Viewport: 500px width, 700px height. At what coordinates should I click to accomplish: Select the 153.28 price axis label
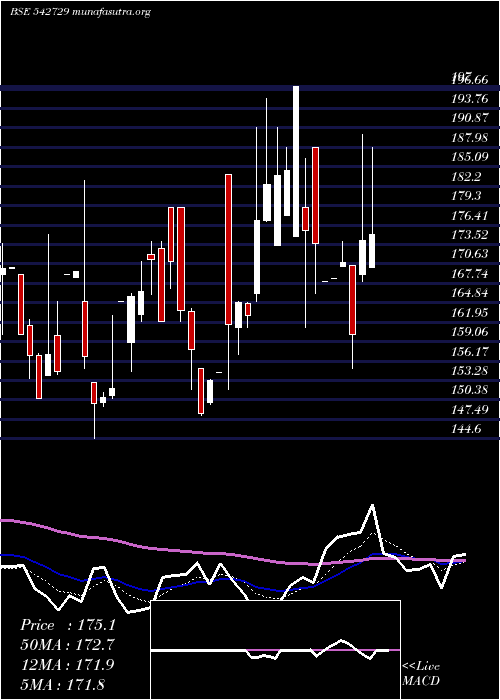tap(470, 371)
